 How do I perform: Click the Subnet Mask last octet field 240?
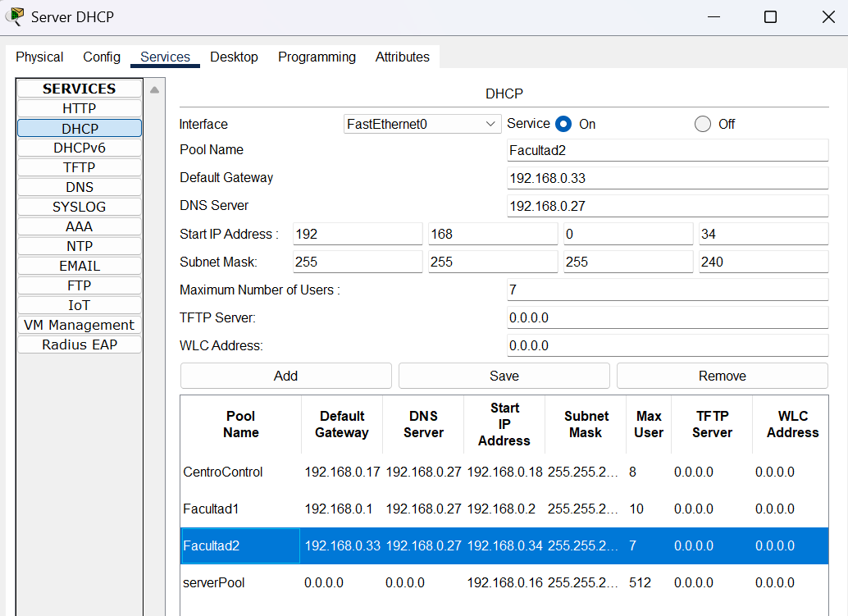[x=763, y=262]
